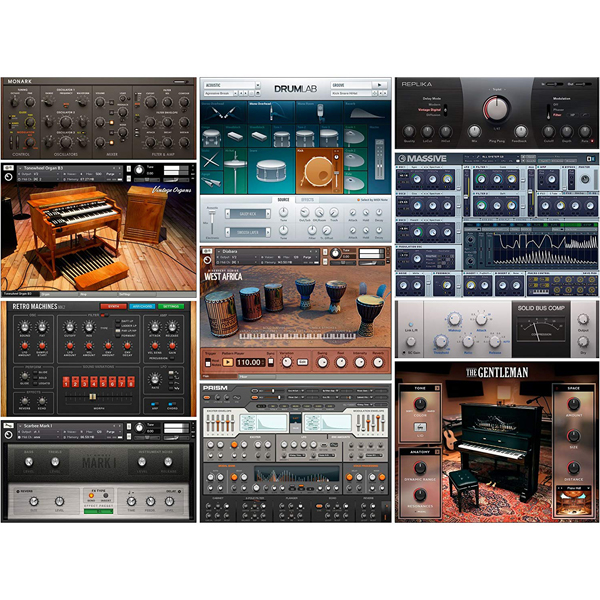Viewport: 600px width, 600px height.
Task: Select the Mono Overhead mic cell in DrumLab
Action: point(272,112)
